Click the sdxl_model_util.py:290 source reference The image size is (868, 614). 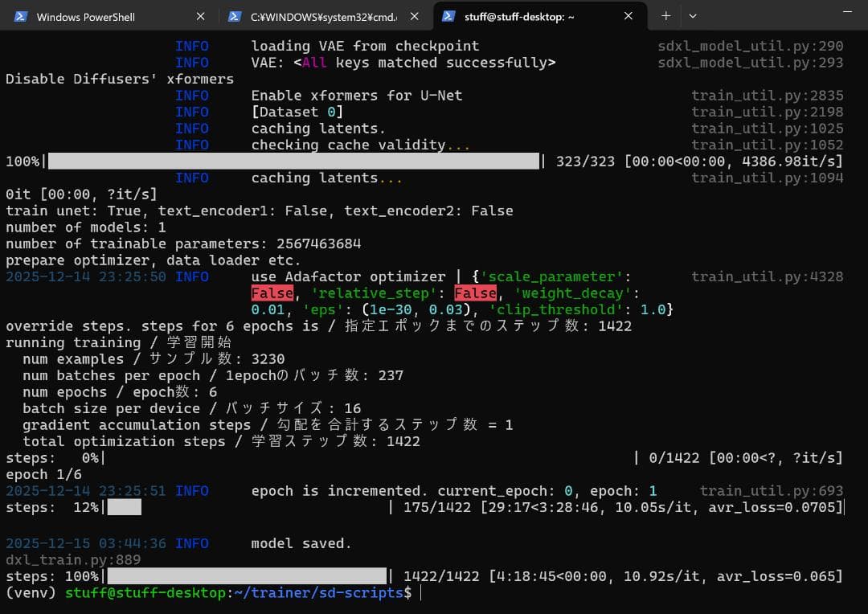coord(750,47)
